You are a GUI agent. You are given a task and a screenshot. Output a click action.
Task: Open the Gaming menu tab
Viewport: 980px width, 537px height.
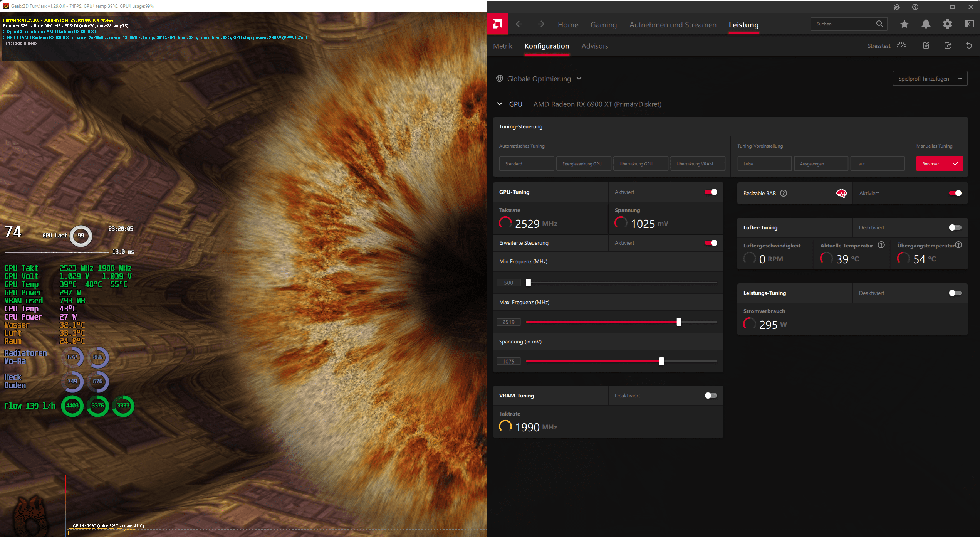(x=603, y=25)
